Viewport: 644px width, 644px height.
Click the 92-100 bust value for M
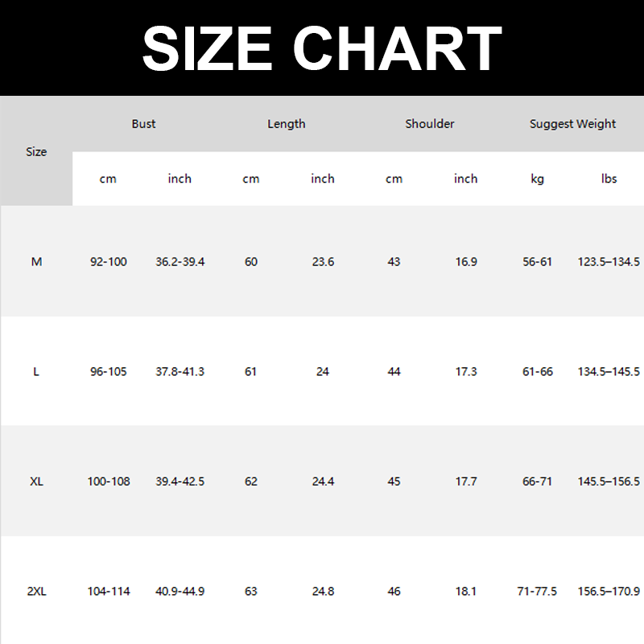coord(108,262)
